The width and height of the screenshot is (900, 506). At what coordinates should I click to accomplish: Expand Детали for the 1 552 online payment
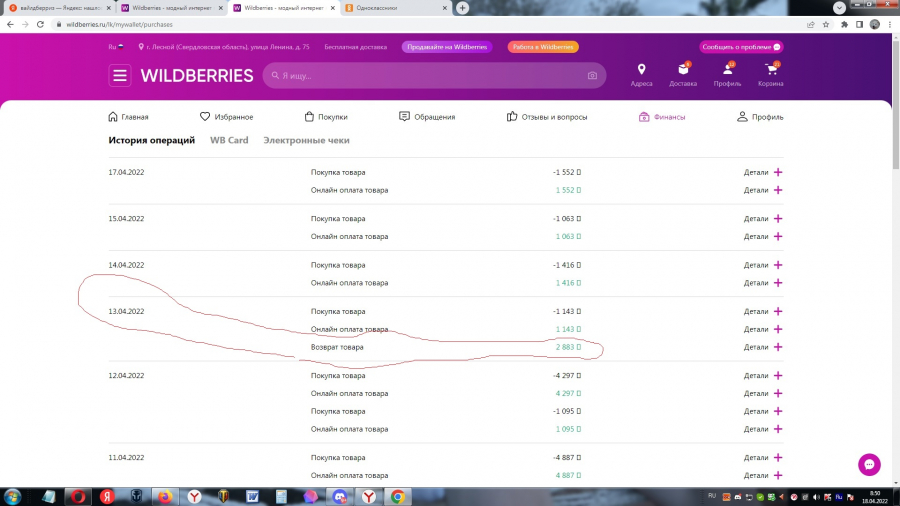pos(763,190)
